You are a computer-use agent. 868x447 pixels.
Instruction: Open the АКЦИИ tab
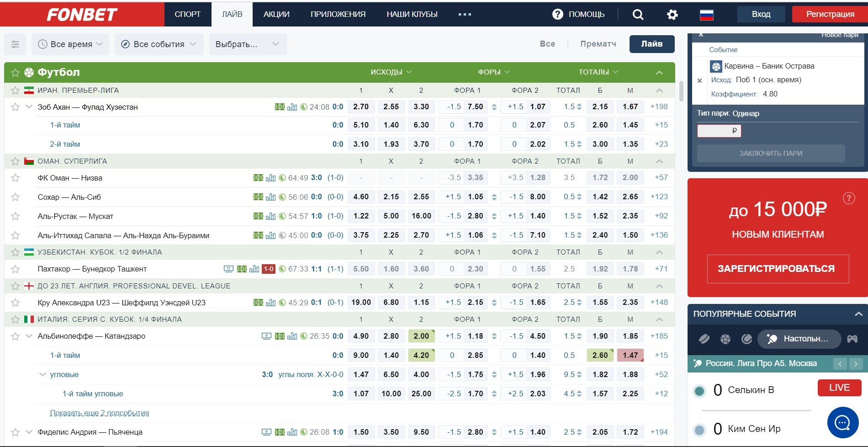click(x=276, y=14)
